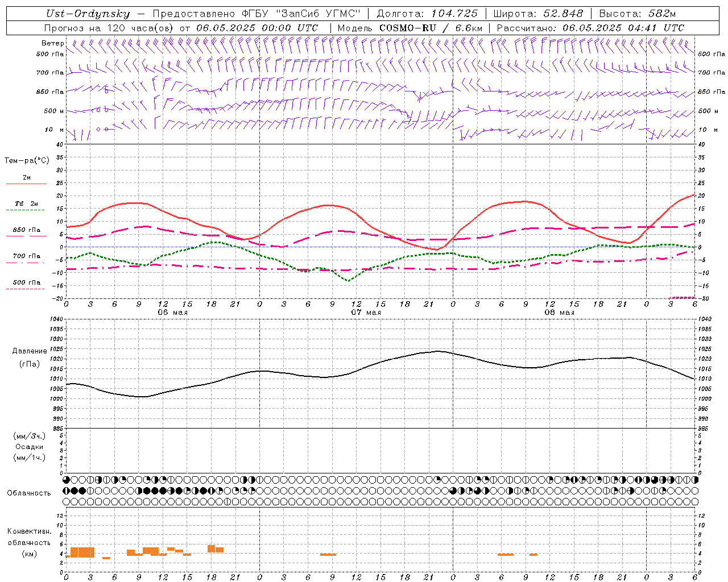Click the longitude value 104.725
728x582 pixels.
454,14
